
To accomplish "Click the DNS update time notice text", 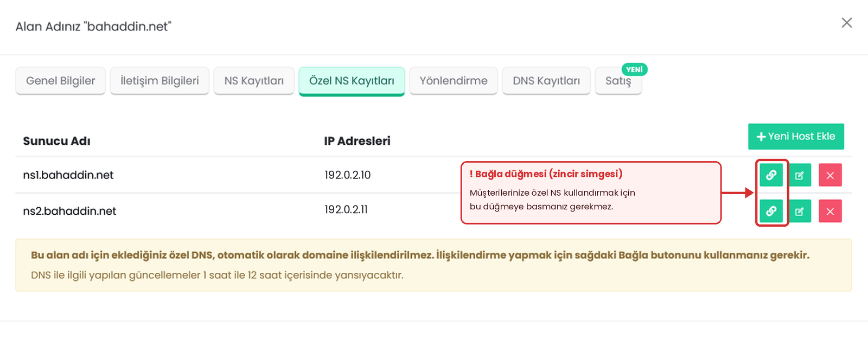I will (217, 275).
